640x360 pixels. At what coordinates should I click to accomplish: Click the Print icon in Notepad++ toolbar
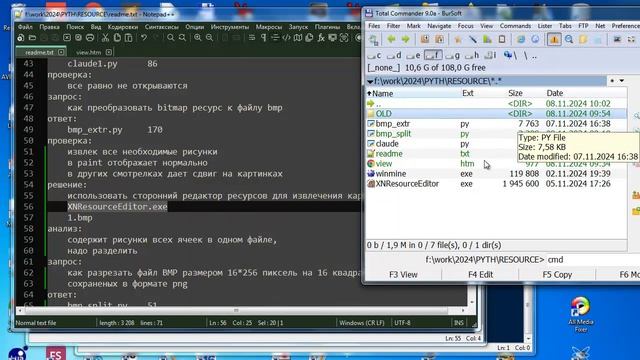pyautogui.click(x=90, y=38)
